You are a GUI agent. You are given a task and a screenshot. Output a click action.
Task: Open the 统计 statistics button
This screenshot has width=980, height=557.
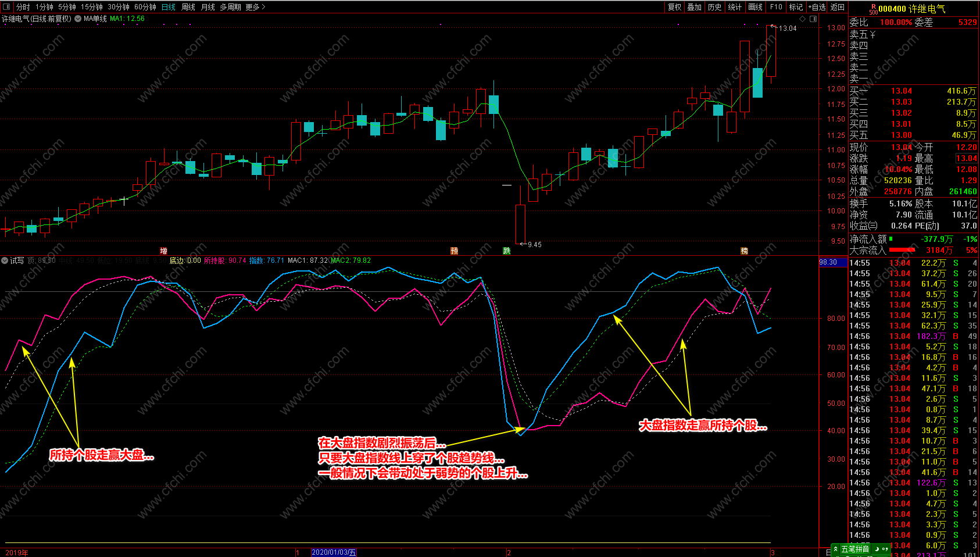click(x=735, y=7)
